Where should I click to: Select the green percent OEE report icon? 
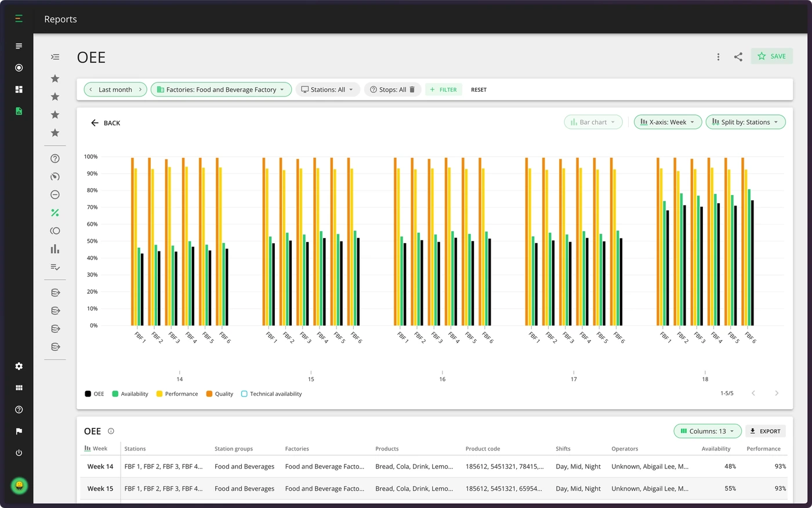click(55, 213)
